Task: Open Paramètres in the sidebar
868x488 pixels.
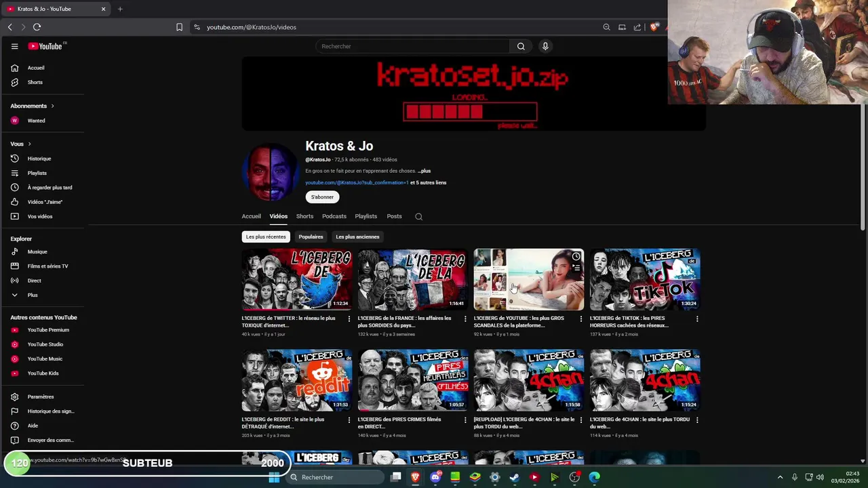Action: (42, 396)
